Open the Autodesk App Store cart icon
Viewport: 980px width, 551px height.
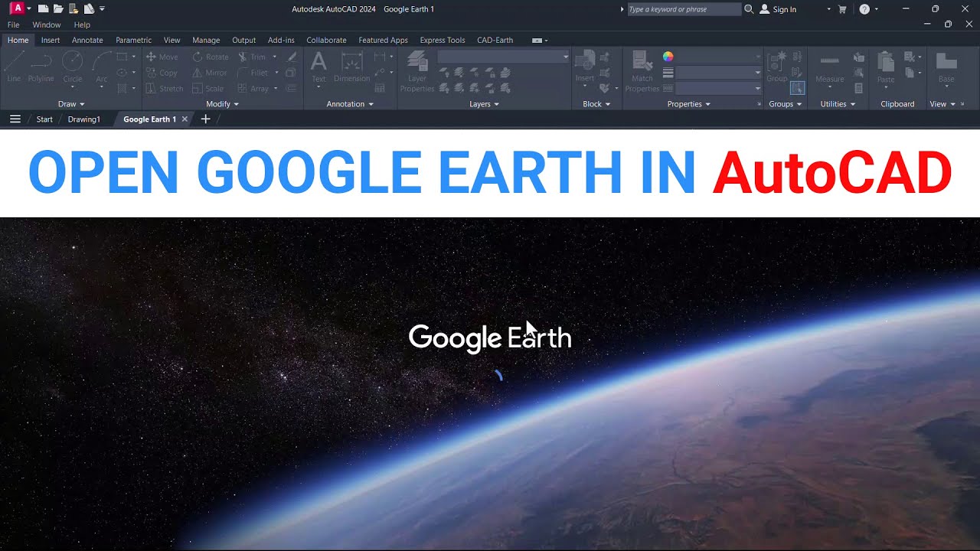click(x=842, y=9)
